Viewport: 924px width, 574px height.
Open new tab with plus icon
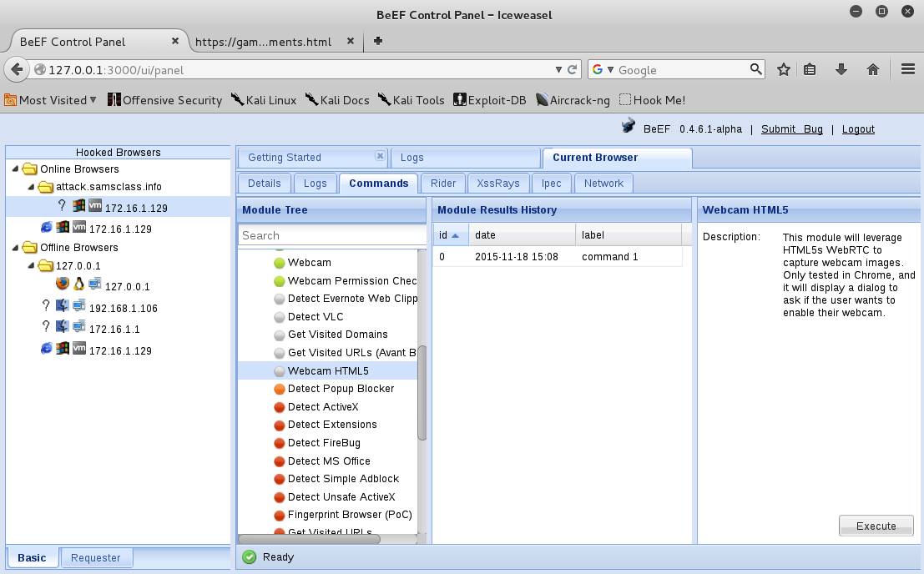point(378,41)
